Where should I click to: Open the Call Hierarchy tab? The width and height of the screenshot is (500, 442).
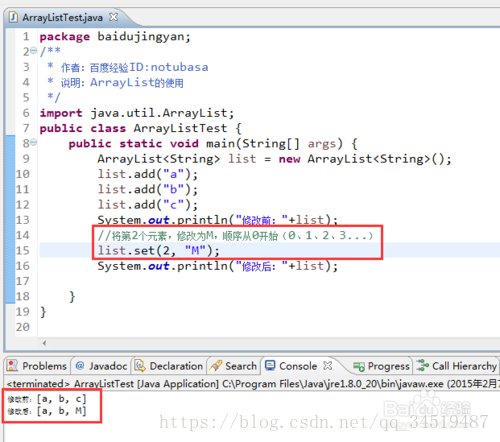457,366
